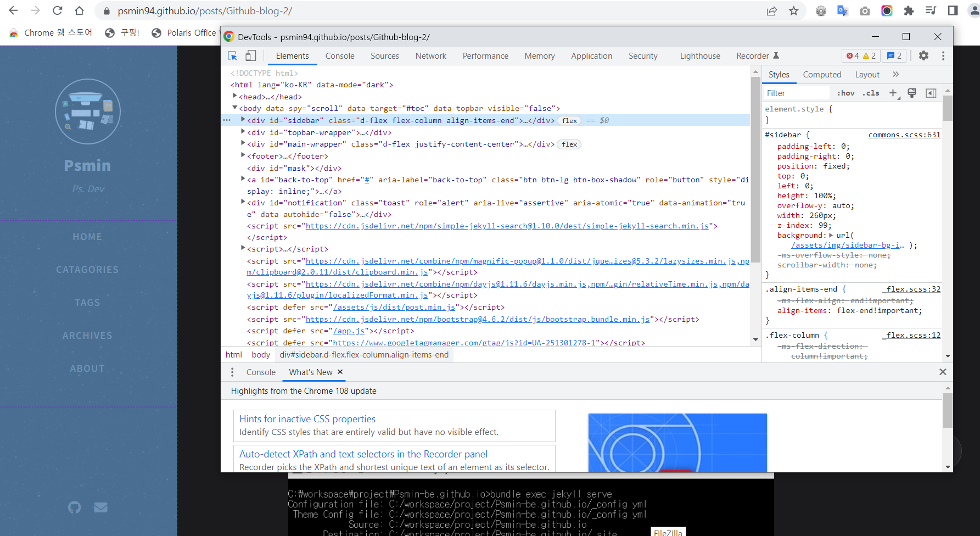This screenshot has width=980, height=536.
Task: Open the Network panel tab
Action: tap(431, 56)
